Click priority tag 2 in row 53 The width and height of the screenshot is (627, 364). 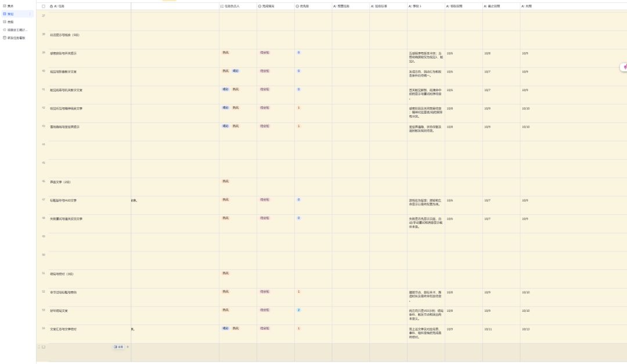[299, 311]
